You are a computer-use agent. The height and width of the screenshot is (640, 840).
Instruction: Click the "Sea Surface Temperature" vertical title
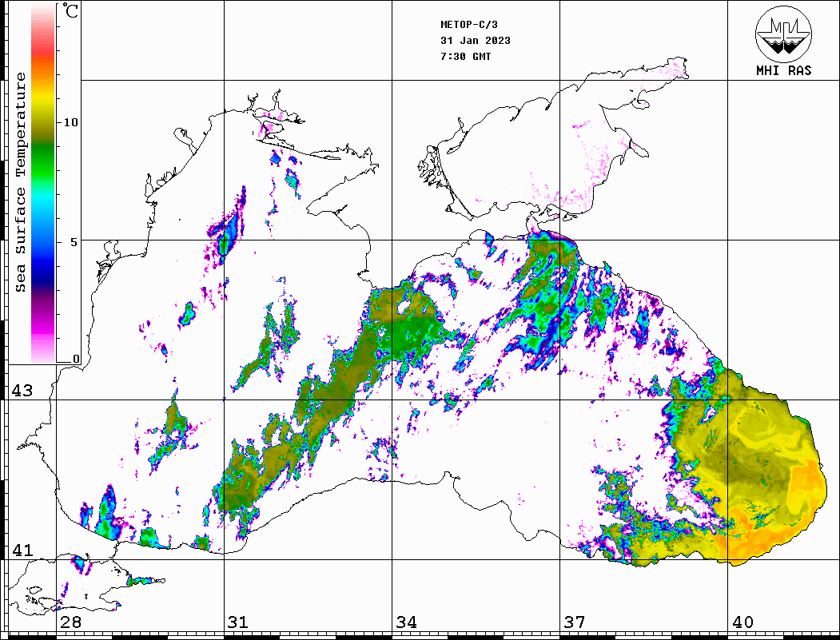[20, 182]
